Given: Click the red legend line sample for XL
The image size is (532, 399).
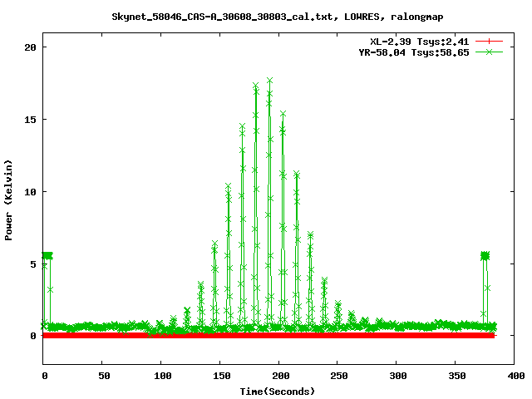Looking at the screenshot, I should point(489,42).
